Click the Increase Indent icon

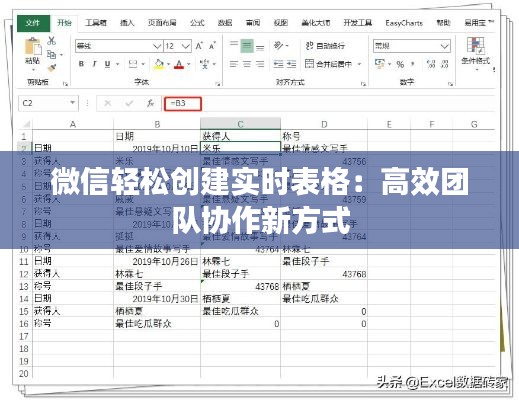coord(291,64)
